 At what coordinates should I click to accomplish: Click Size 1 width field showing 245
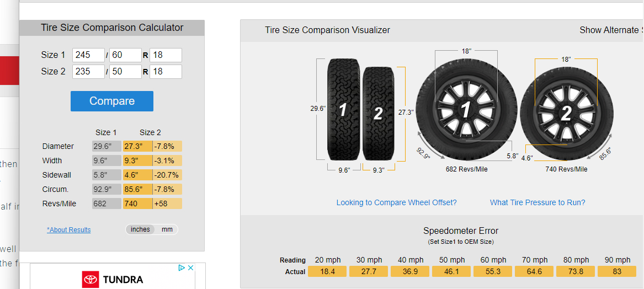(88, 55)
